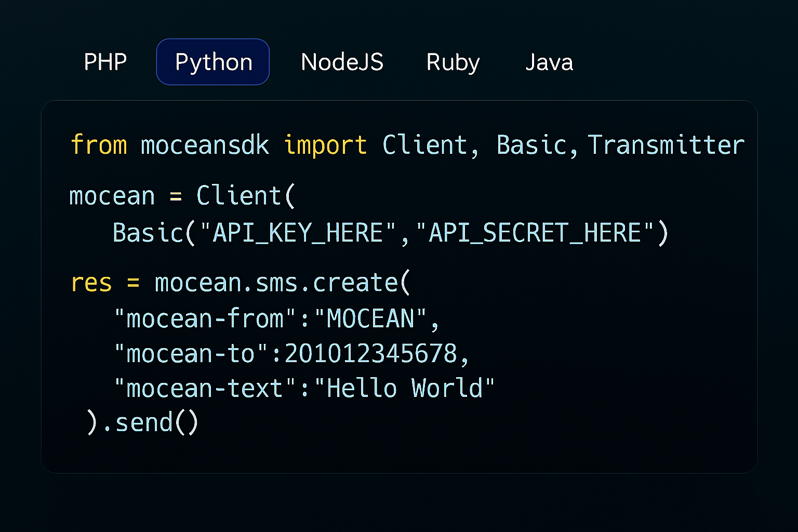The height and width of the screenshot is (532, 798).
Task: Click the "mocean-to" key
Action: (191, 354)
